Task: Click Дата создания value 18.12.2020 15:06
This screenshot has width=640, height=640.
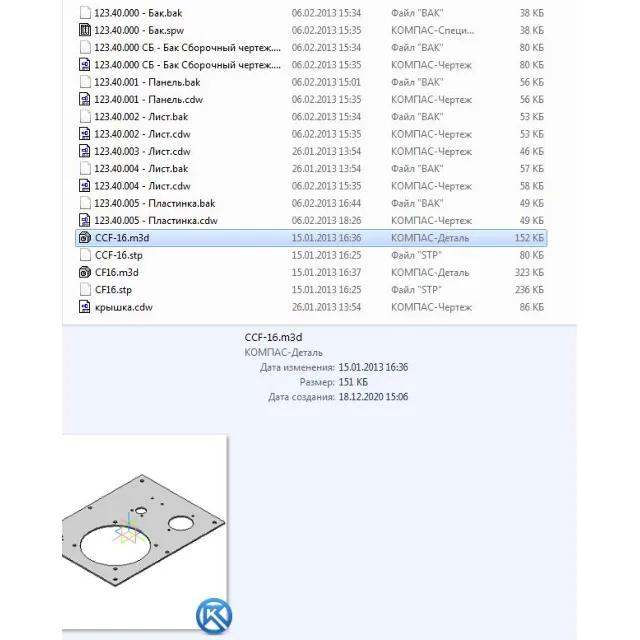Action: 373,397
